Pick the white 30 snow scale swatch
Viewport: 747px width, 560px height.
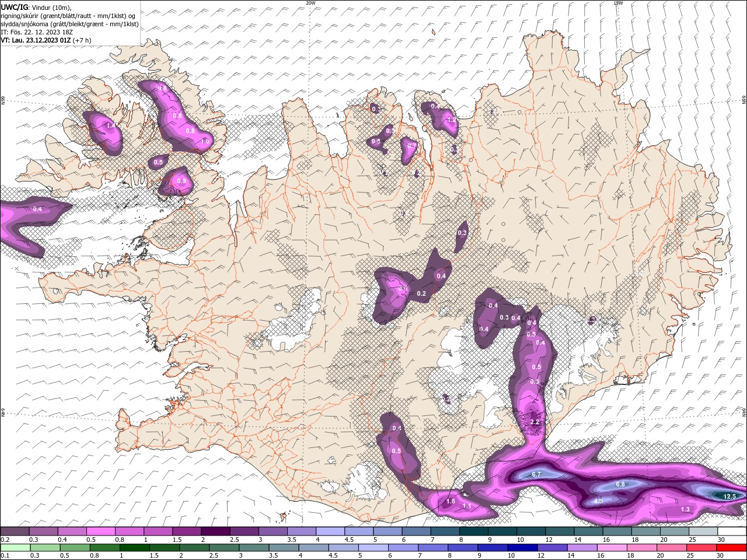(732, 531)
